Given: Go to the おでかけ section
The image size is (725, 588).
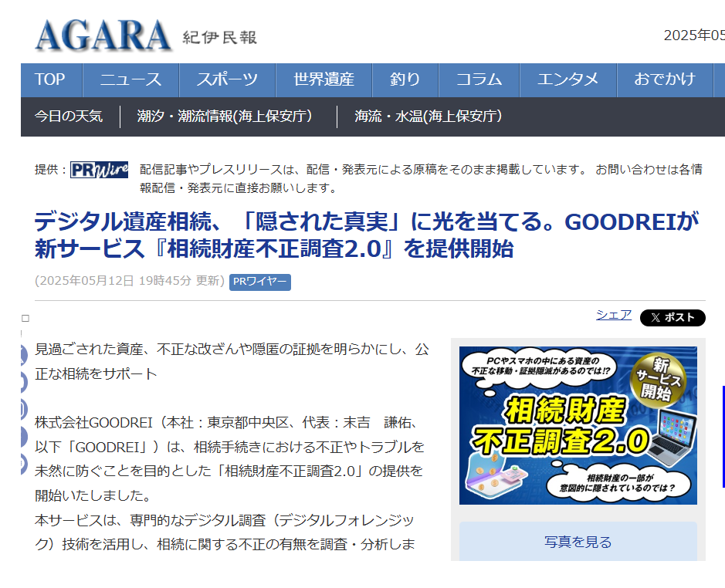Looking at the screenshot, I should click(664, 79).
